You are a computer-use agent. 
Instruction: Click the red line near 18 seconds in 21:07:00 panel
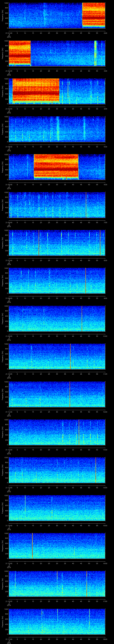point(39,243)
